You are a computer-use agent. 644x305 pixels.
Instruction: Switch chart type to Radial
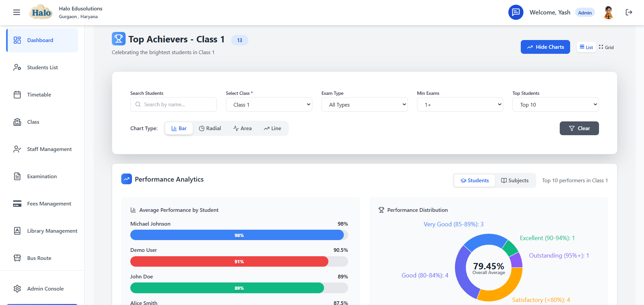click(x=210, y=128)
